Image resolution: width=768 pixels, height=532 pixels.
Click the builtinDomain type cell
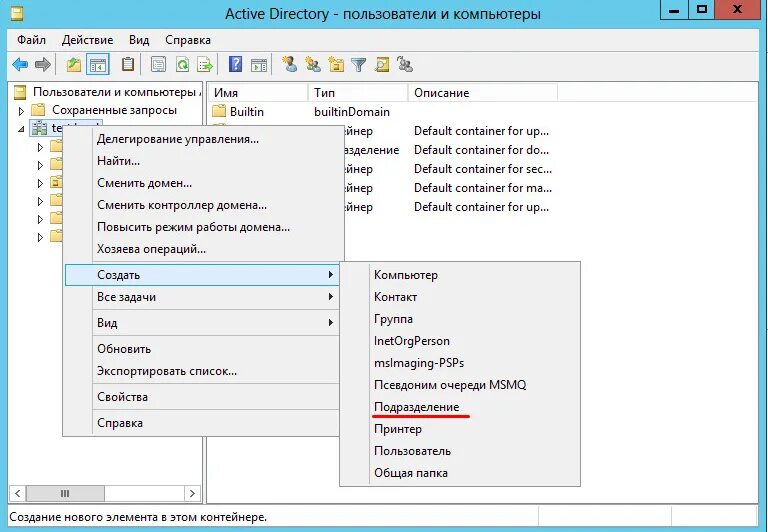(352, 112)
